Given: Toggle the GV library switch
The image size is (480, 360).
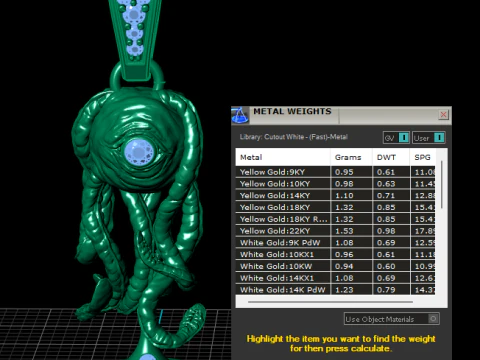Looking at the screenshot, I should (x=396, y=138).
